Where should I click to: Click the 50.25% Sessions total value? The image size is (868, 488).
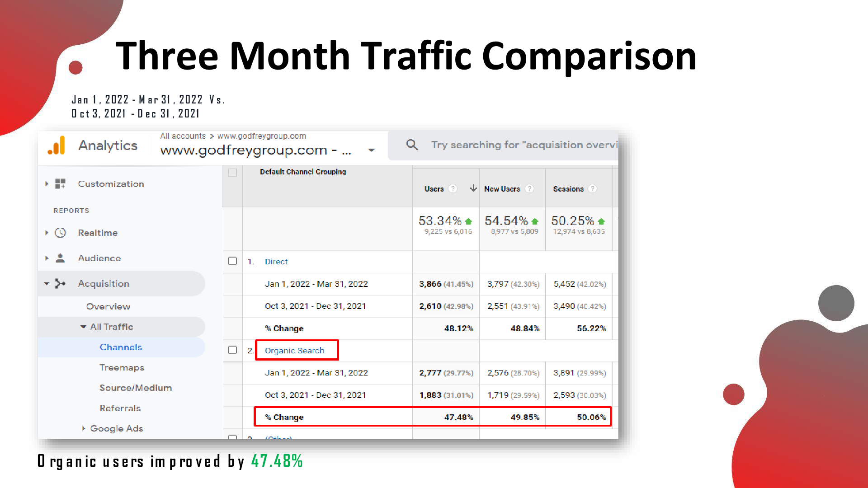point(572,221)
